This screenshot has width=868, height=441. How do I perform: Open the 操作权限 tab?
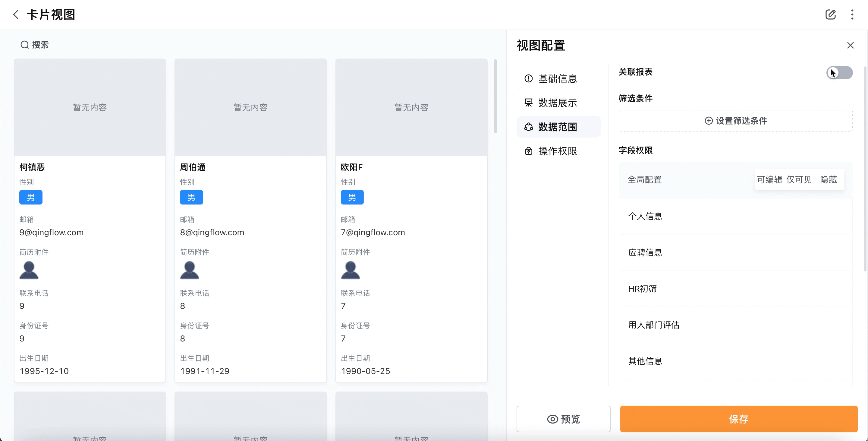coord(558,151)
